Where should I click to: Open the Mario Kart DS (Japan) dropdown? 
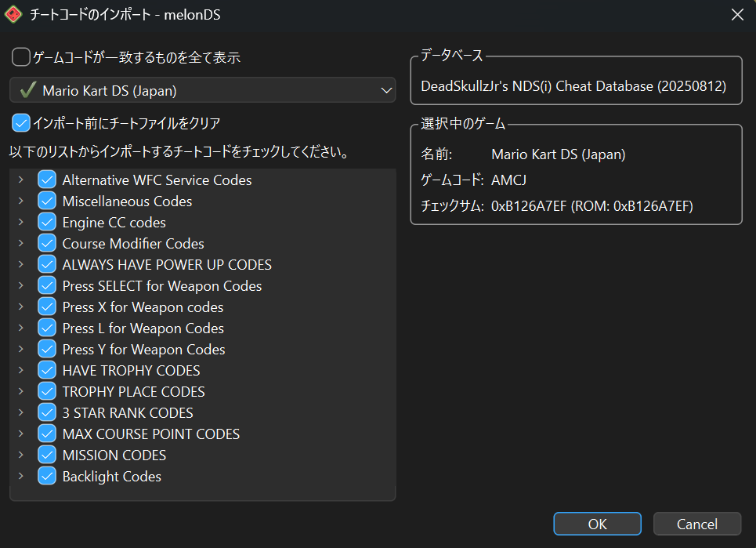click(x=202, y=90)
